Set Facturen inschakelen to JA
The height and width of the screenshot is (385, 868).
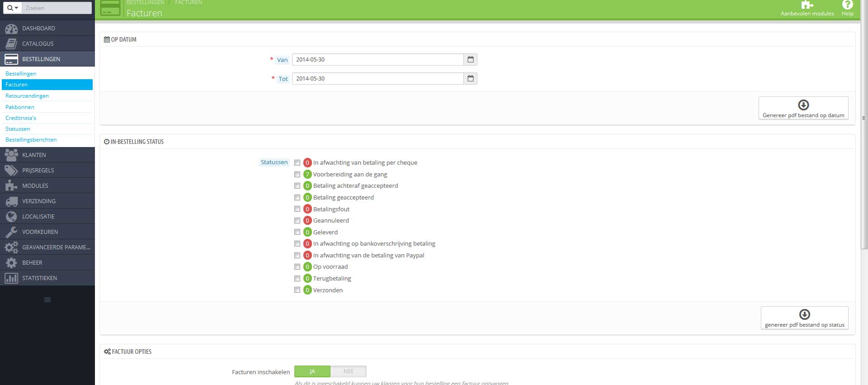pos(312,371)
